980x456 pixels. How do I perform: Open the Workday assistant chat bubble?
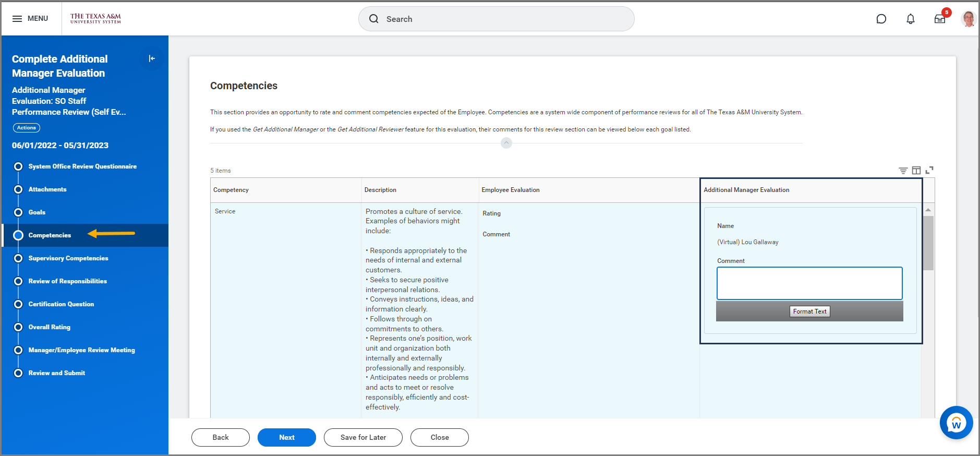tap(955, 423)
